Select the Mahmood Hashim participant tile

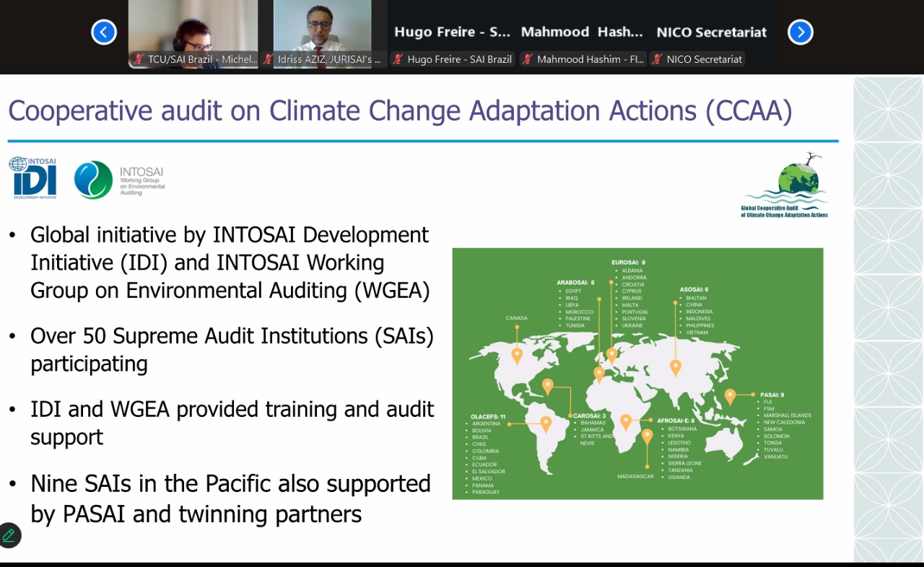pos(582,32)
